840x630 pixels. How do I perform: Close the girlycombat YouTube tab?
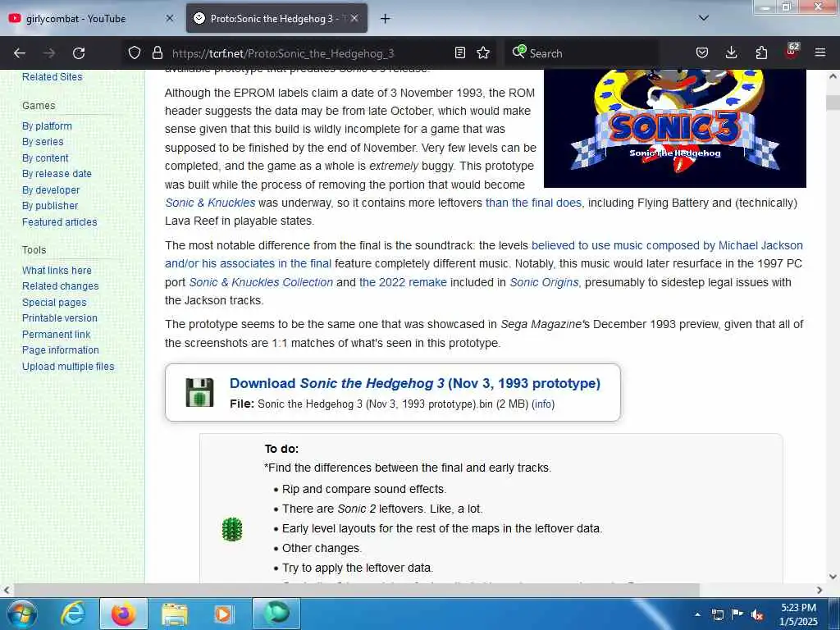[x=169, y=18]
